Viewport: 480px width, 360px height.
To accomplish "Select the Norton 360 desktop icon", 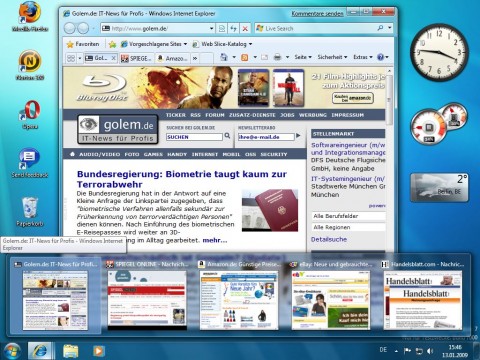I will (x=30, y=66).
